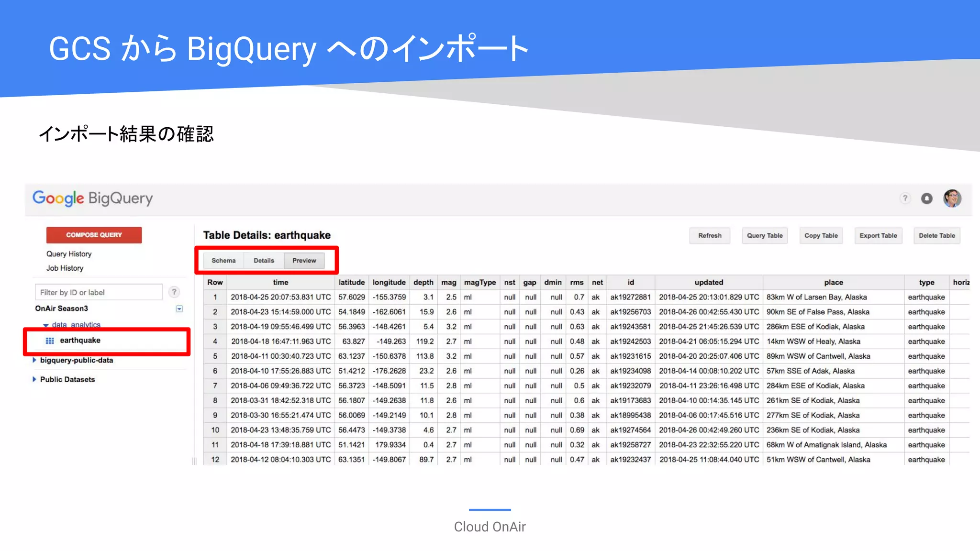Click the Query Table button
Image resolution: width=980 pixels, height=551 pixels.
click(x=765, y=235)
